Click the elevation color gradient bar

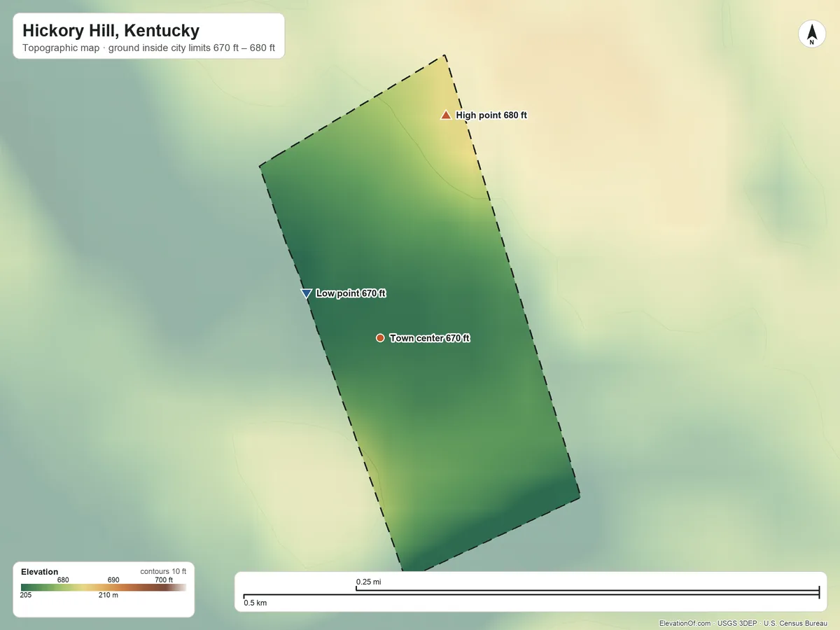104,588
